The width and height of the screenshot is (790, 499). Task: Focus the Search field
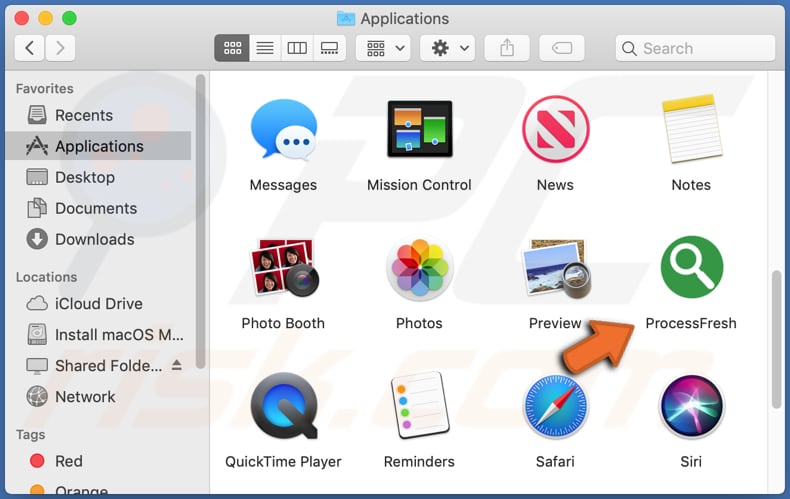click(695, 48)
